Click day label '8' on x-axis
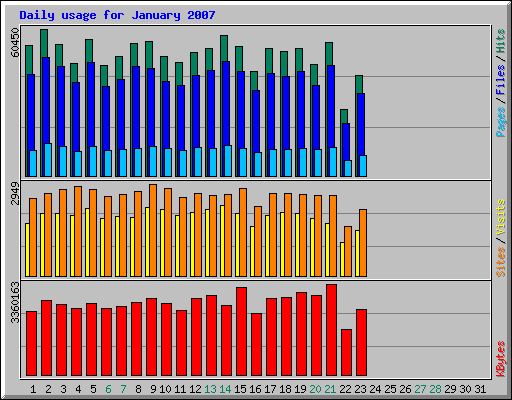 tap(138, 389)
